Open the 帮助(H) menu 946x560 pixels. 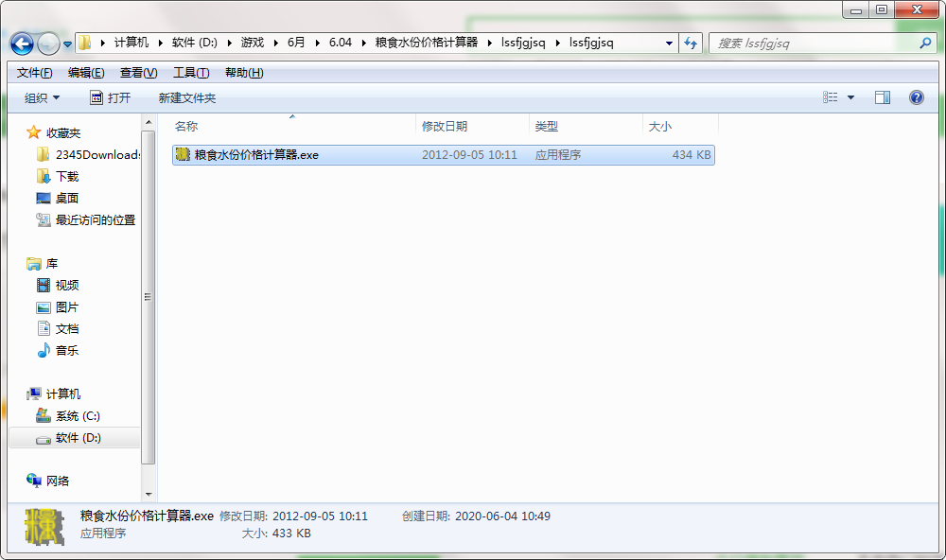[244, 73]
